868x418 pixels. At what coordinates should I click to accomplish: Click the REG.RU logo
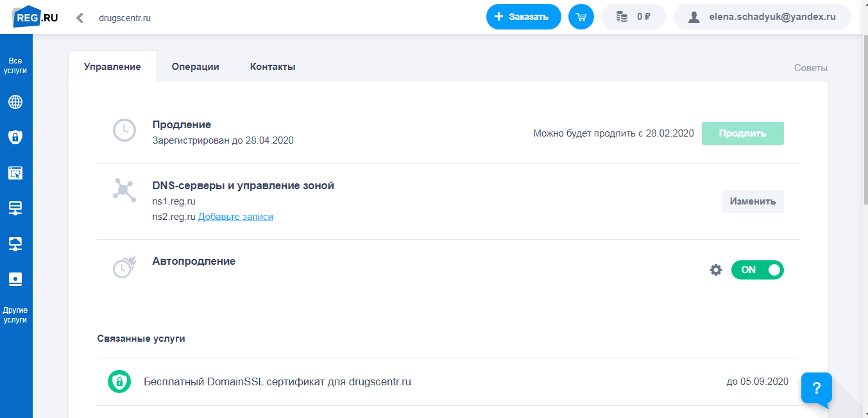click(35, 17)
